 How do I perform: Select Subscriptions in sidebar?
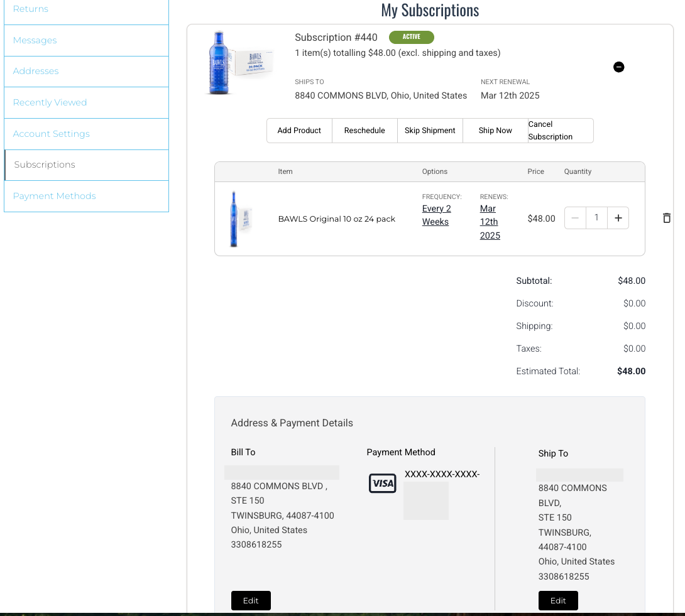click(86, 165)
